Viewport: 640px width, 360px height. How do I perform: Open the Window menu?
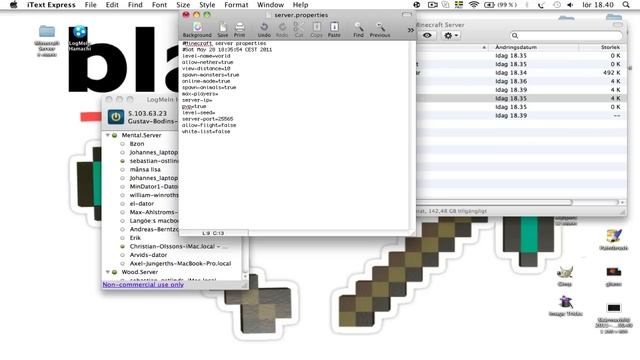click(x=270, y=5)
